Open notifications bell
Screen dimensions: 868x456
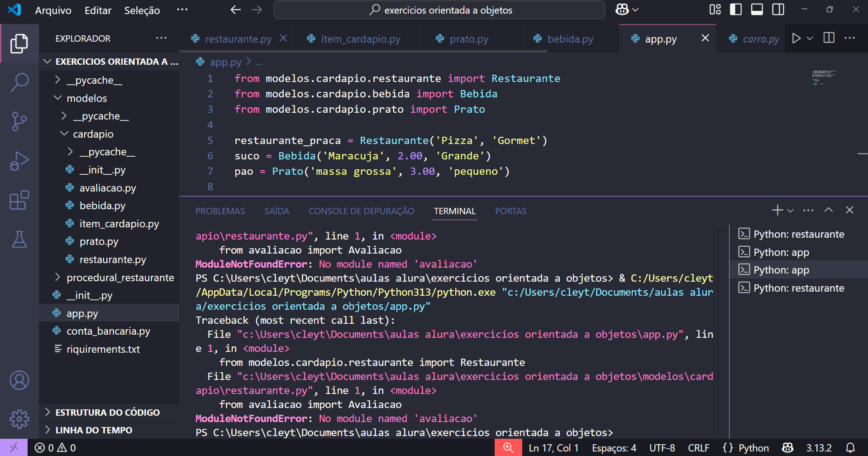(x=850, y=448)
